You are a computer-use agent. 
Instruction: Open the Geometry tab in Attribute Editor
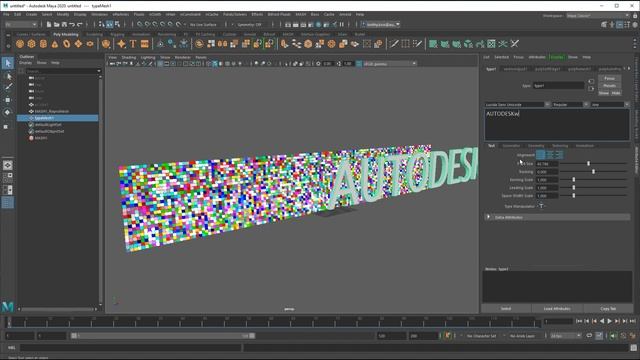(x=536, y=146)
